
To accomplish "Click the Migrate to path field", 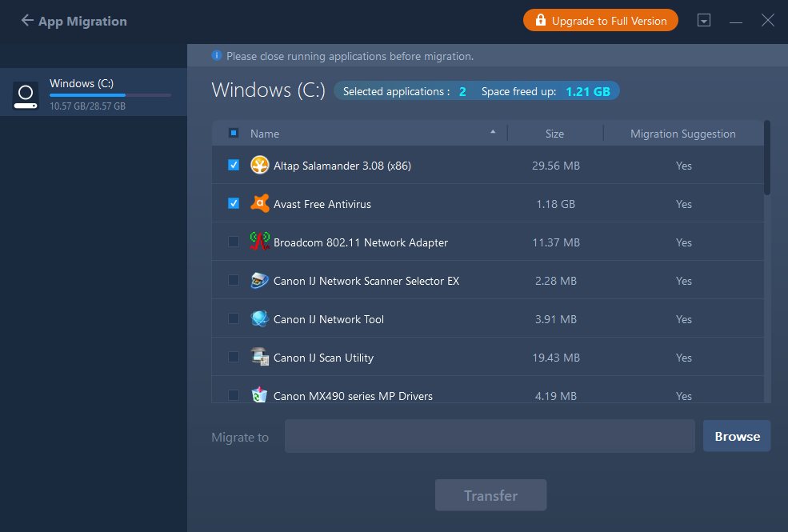I will tap(490, 436).
